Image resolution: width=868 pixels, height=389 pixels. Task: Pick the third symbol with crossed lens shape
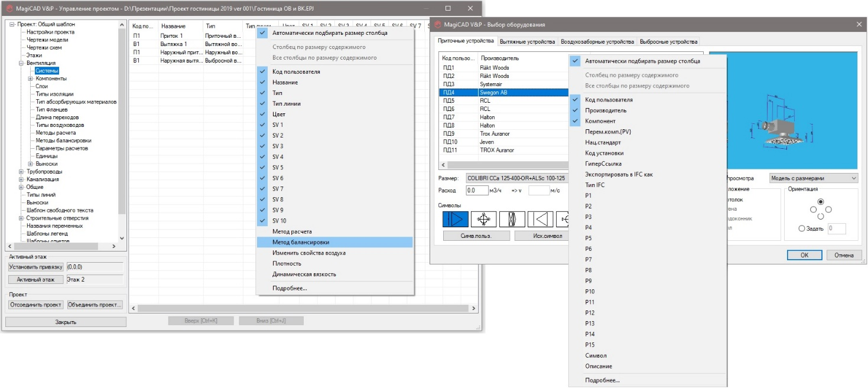point(512,220)
